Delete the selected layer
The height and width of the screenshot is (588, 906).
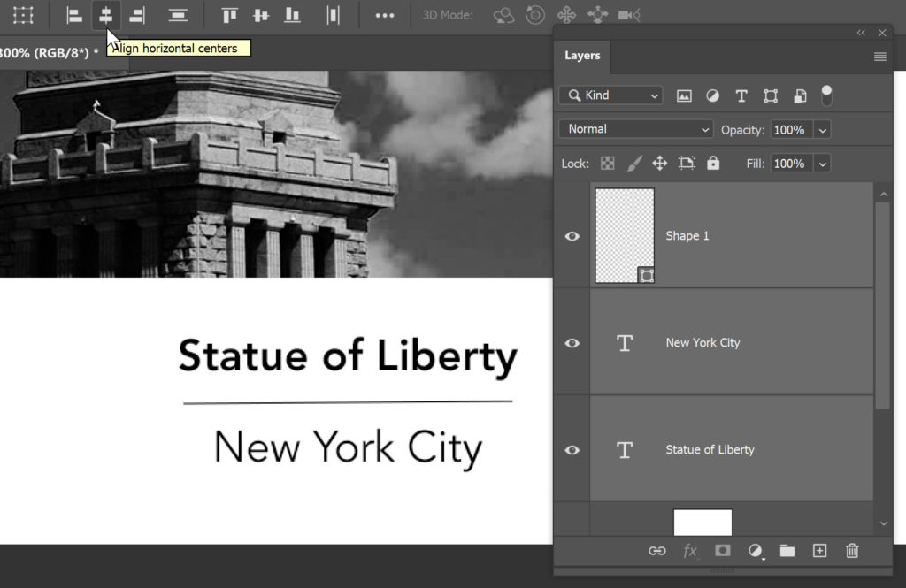pyautogui.click(x=852, y=551)
